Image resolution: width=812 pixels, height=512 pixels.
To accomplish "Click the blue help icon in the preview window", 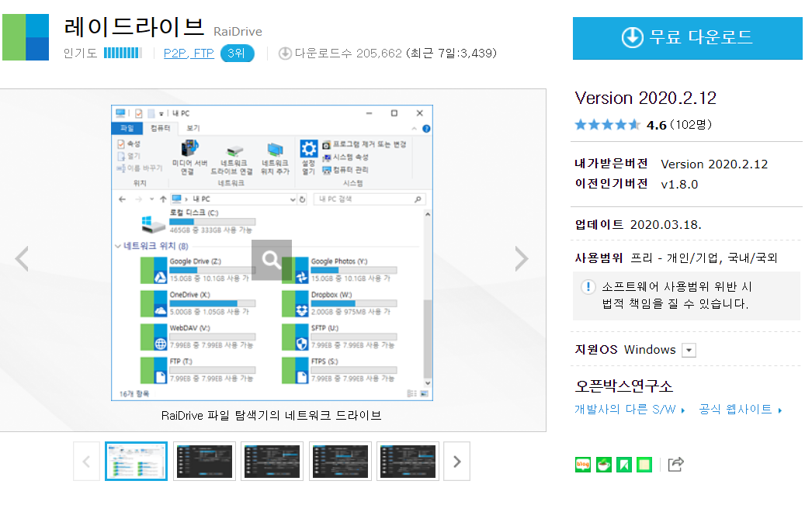I will pos(426,129).
